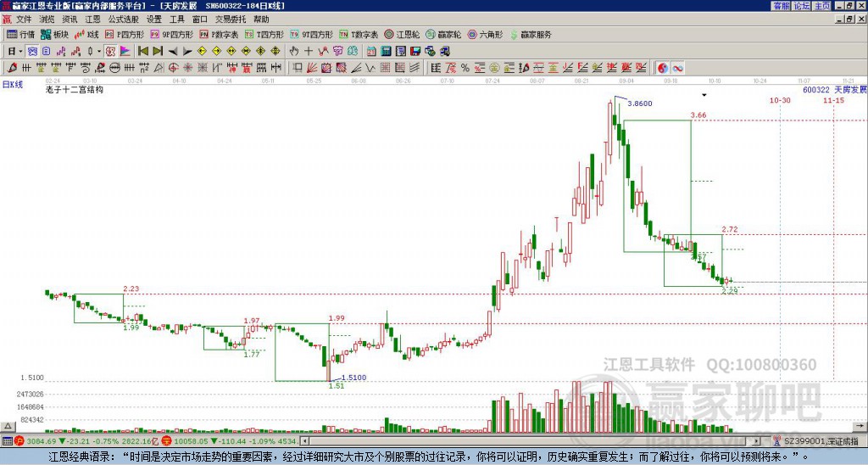The height and width of the screenshot is (465, 868).
Task: Open the T数字表 tool
Action: tap(359, 34)
